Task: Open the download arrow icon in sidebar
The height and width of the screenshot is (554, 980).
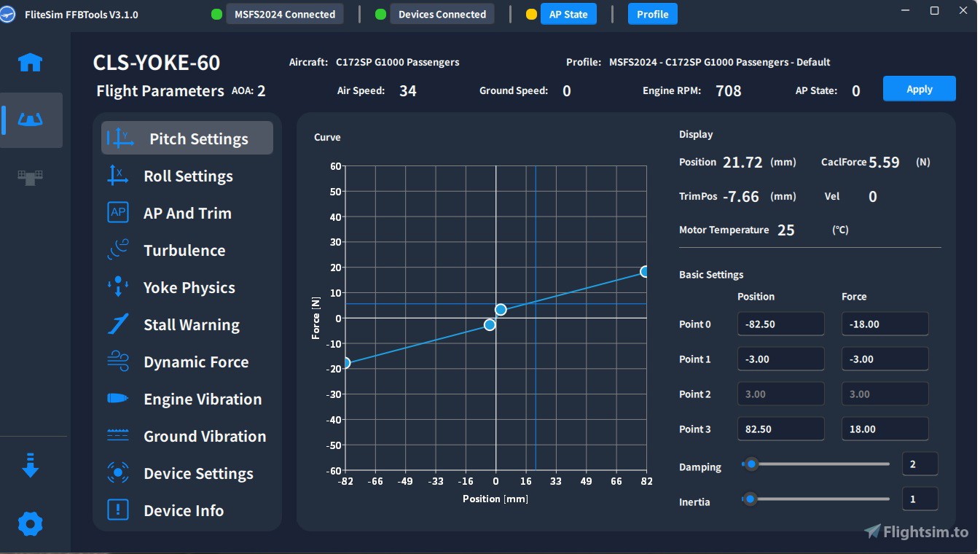Action: 30,465
